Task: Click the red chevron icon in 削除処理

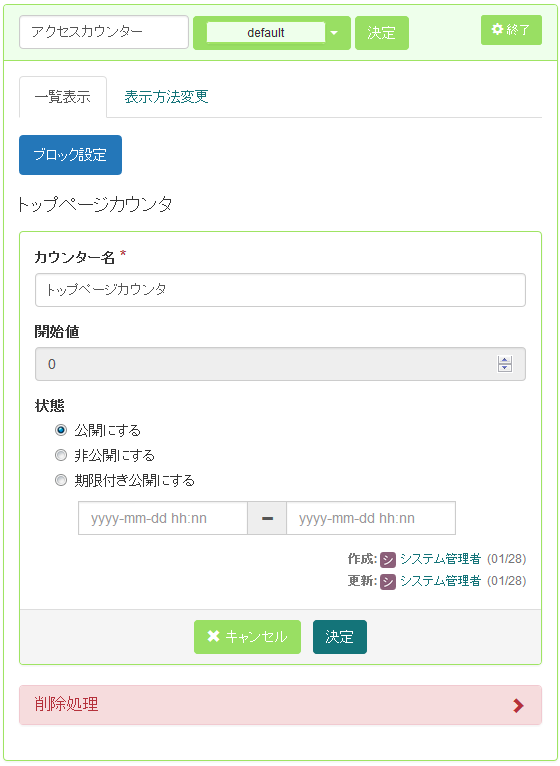Action: pyautogui.click(x=518, y=705)
